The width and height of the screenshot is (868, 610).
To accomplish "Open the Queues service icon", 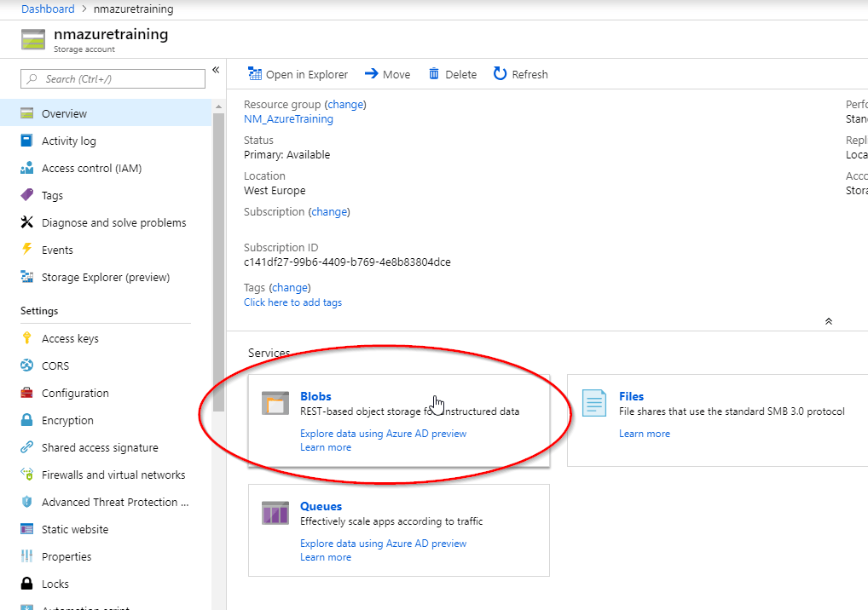I will (x=275, y=514).
